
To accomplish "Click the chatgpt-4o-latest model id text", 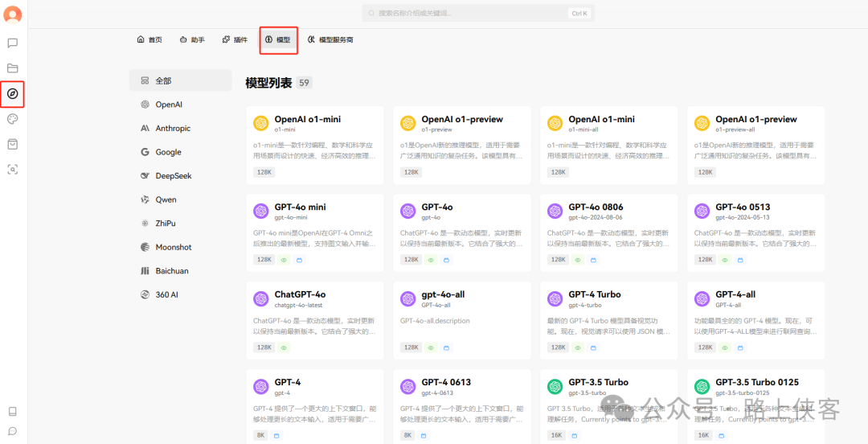I will pyautogui.click(x=298, y=305).
